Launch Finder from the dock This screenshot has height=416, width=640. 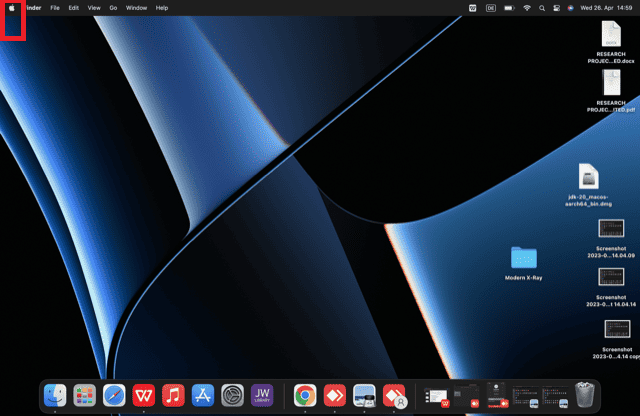tap(56, 395)
